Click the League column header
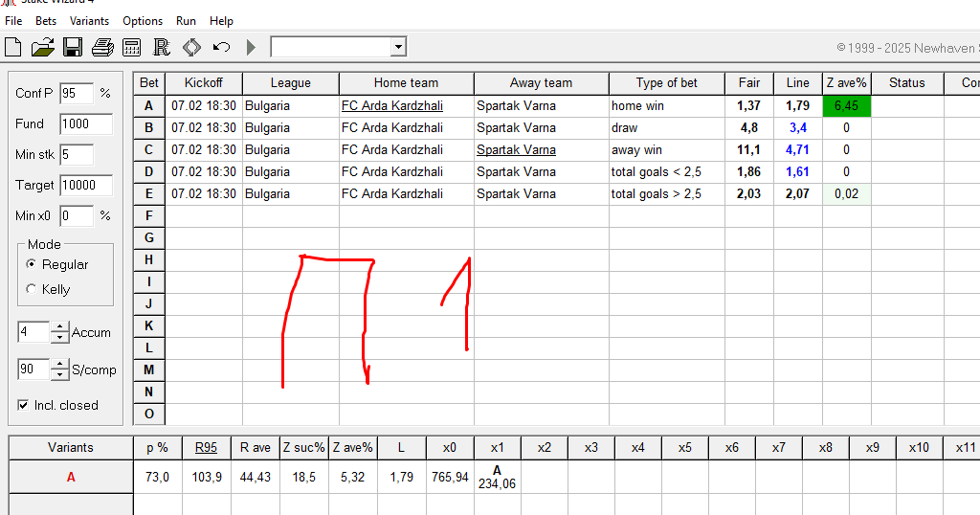This screenshot has width=980, height=515. [x=291, y=83]
